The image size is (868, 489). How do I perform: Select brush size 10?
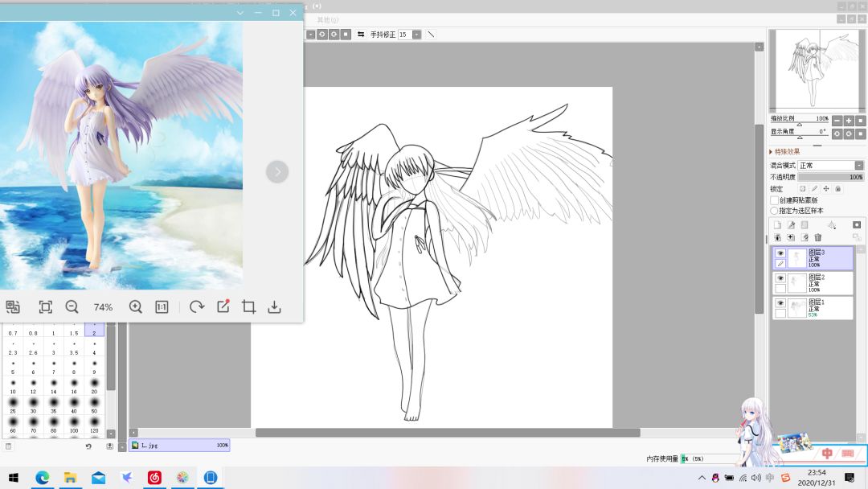coord(13,386)
